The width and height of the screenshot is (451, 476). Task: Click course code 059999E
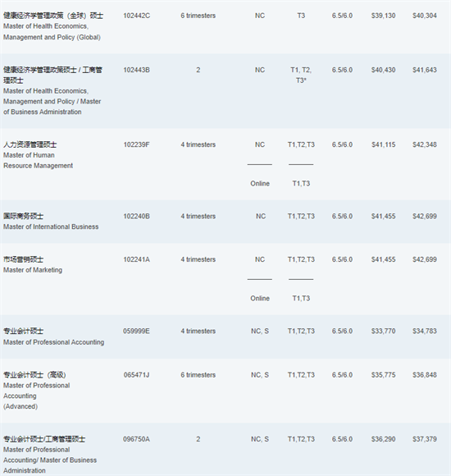pyautogui.click(x=136, y=331)
